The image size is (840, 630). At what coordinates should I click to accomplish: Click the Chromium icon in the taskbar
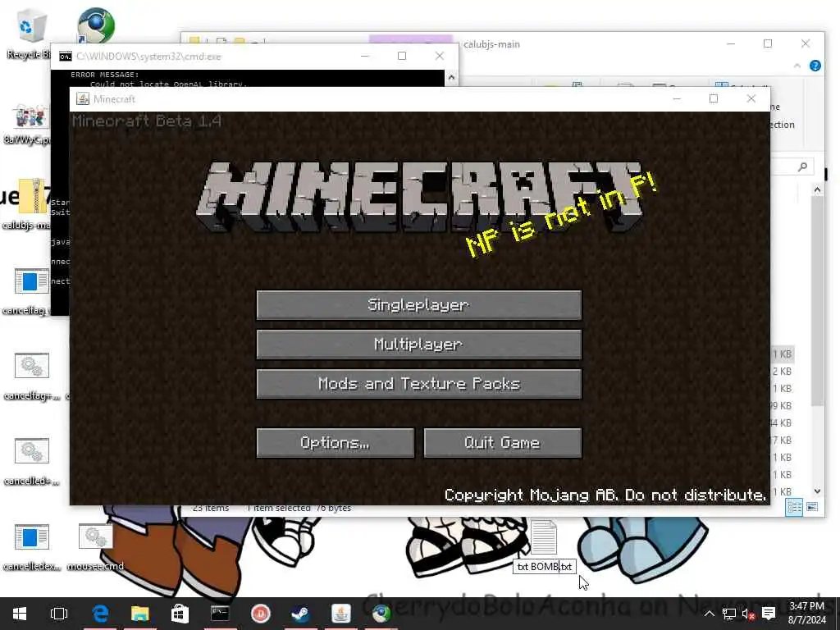(x=381, y=614)
